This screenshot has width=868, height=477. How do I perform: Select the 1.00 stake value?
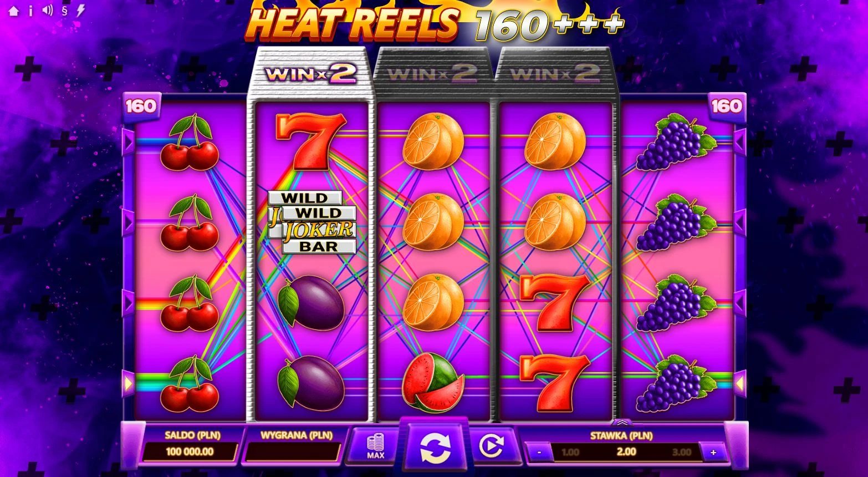click(570, 452)
